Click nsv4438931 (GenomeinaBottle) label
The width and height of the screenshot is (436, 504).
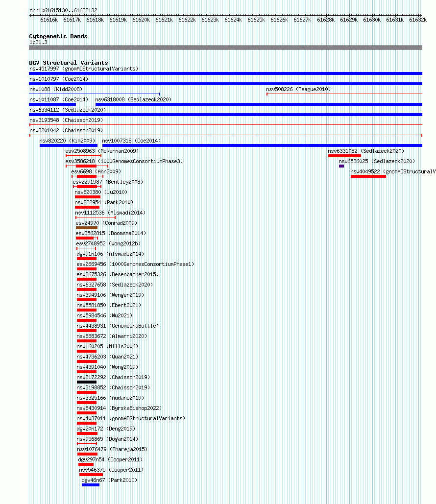tap(118, 326)
